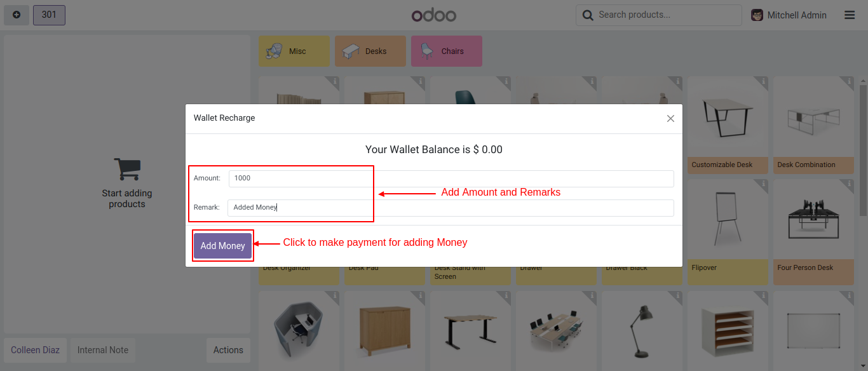Select the Desks category

pyautogui.click(x=370, y=51)
